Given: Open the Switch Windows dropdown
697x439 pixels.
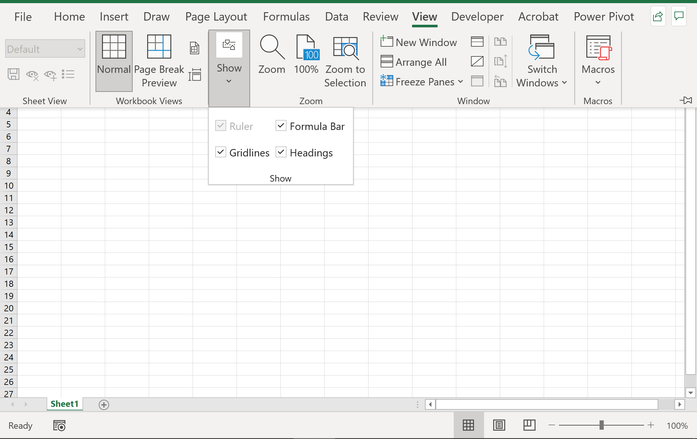Looking at the screenshot, I should point(541,61).
